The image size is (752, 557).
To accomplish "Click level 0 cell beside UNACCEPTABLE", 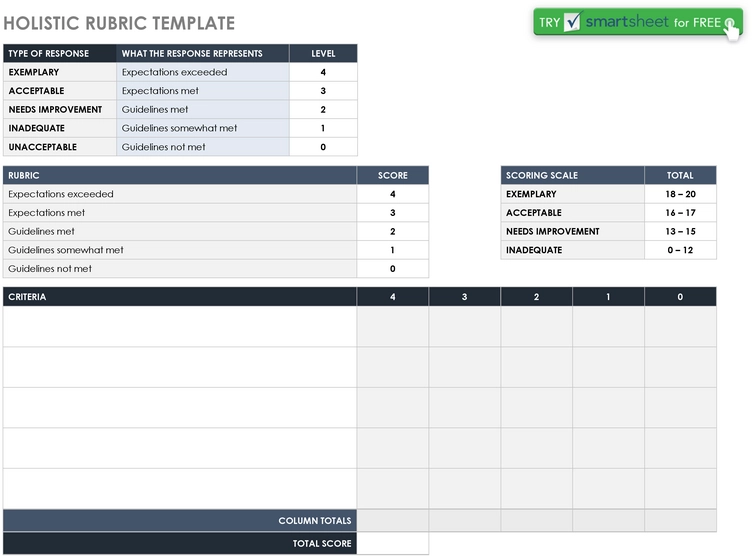I will (x=323, y=147).
